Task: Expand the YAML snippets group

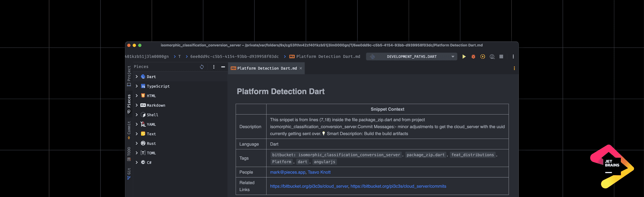Action: [137, 124]
